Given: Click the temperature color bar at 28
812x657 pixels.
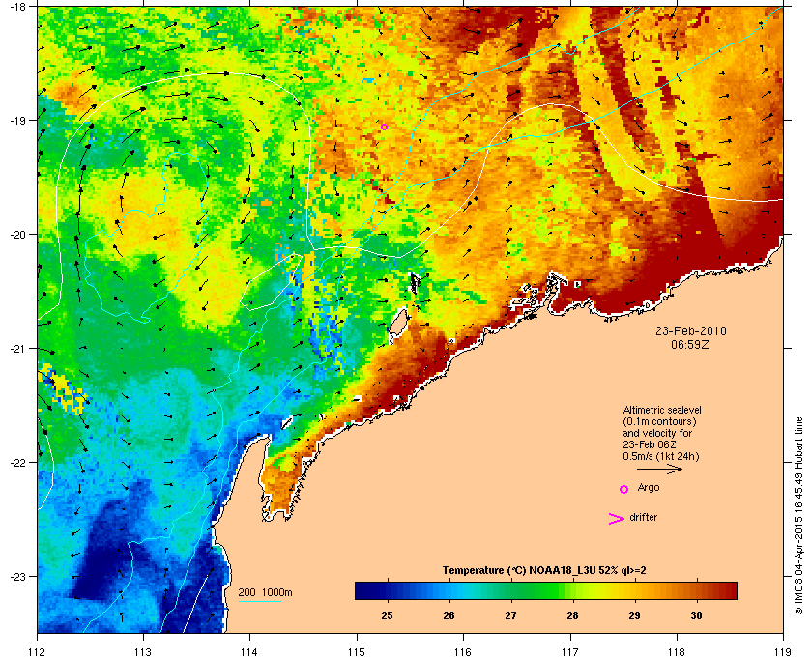Looking at the screenshot, I should pyautogui.click(x=572, y=590).
